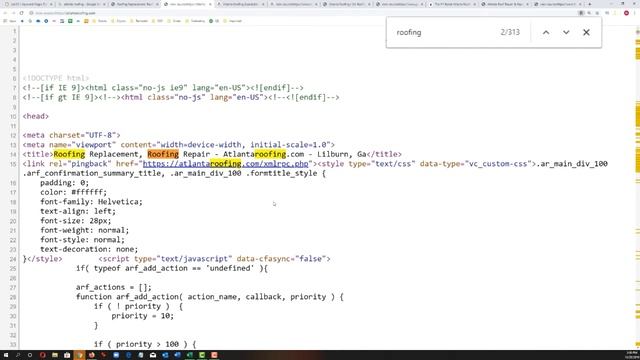Click the address bar showing view-source URL
This screenshot has height=360, width=640.
[x=302, y=13]
